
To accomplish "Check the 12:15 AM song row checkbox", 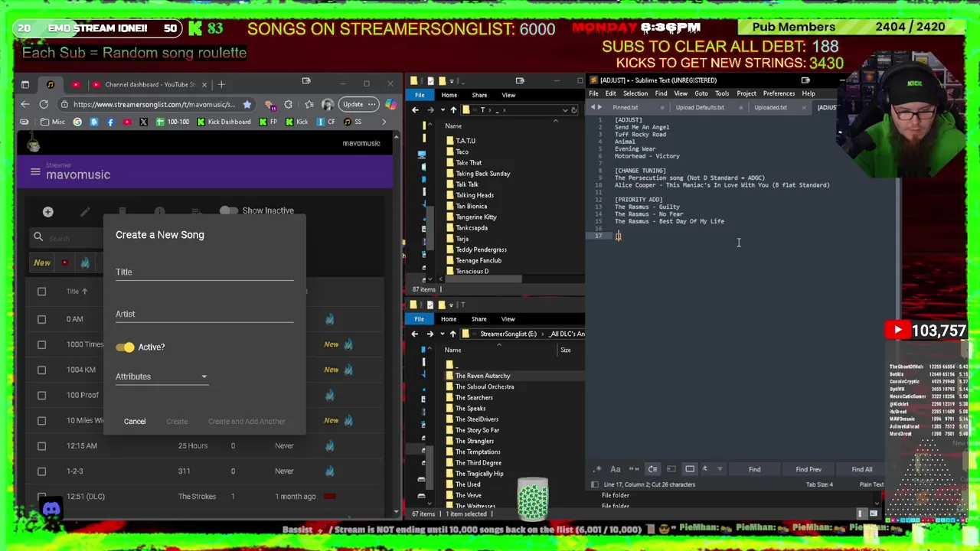I will click(x=42, y=445).
